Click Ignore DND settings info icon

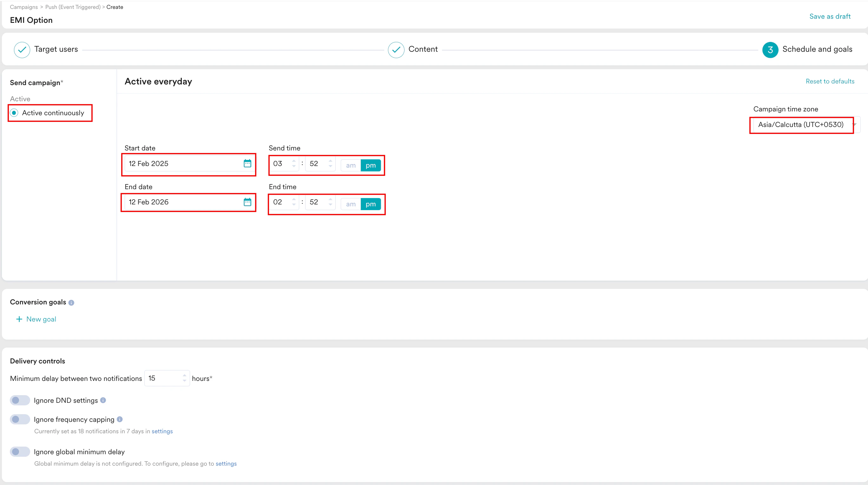(103, 400)
